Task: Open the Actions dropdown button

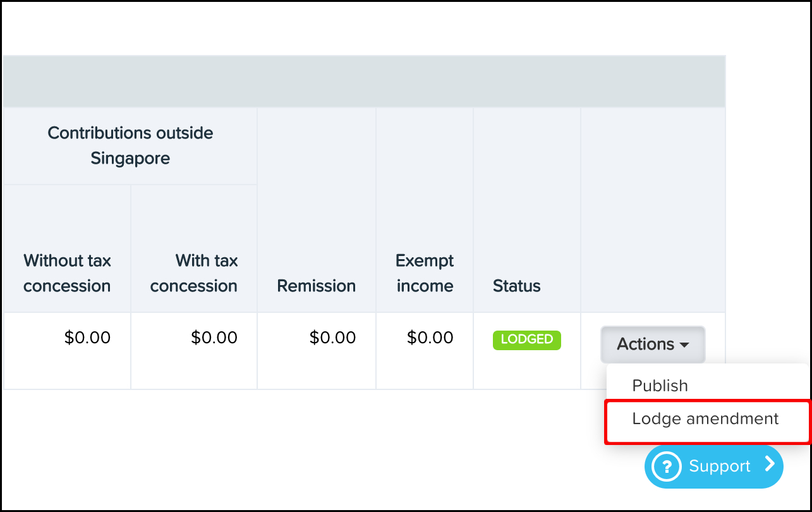Action: pyautogui.click(x=651, y=344)
